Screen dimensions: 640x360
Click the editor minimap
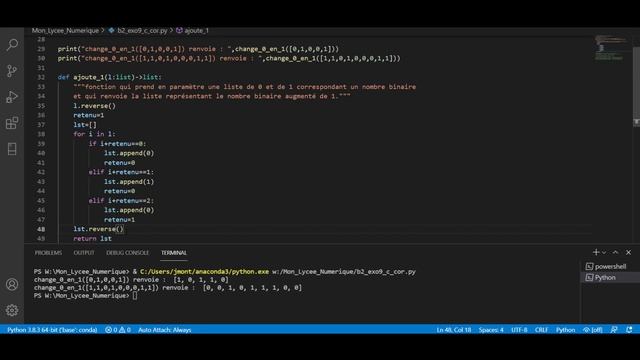611,49
